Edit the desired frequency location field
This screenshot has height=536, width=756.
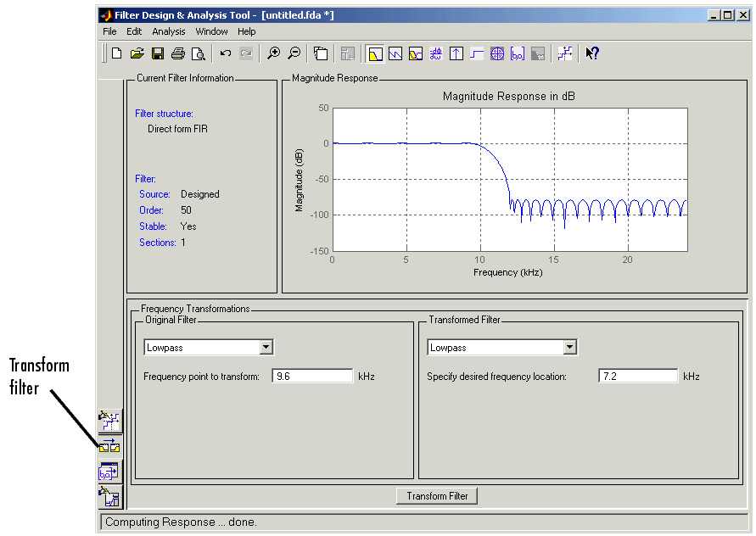point(638,376)
